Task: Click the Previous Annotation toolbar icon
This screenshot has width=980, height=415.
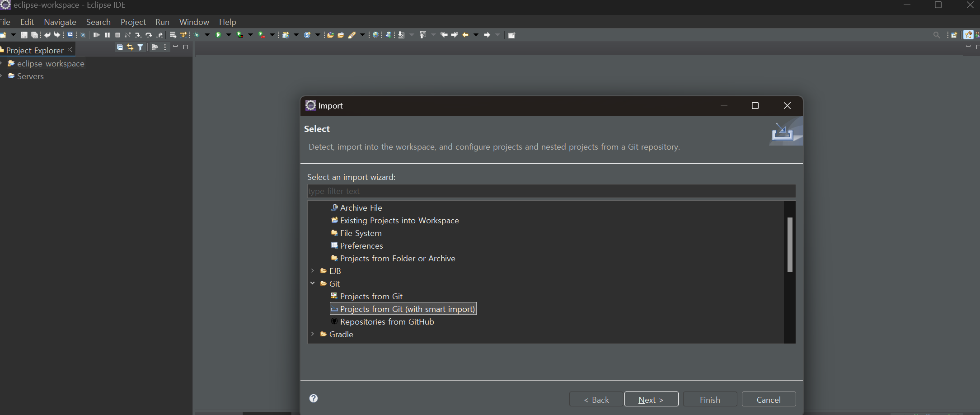Action: (x=423, y=35)
